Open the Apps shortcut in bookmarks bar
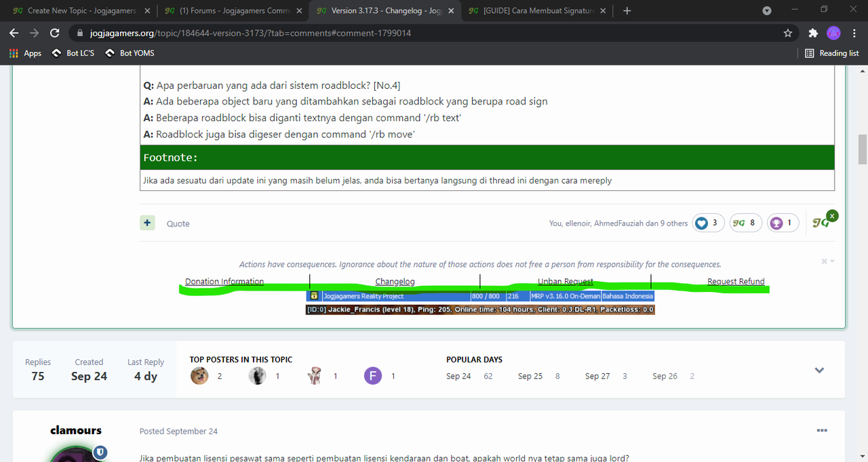This screenshot has height=462, width=868. [26, 53]
